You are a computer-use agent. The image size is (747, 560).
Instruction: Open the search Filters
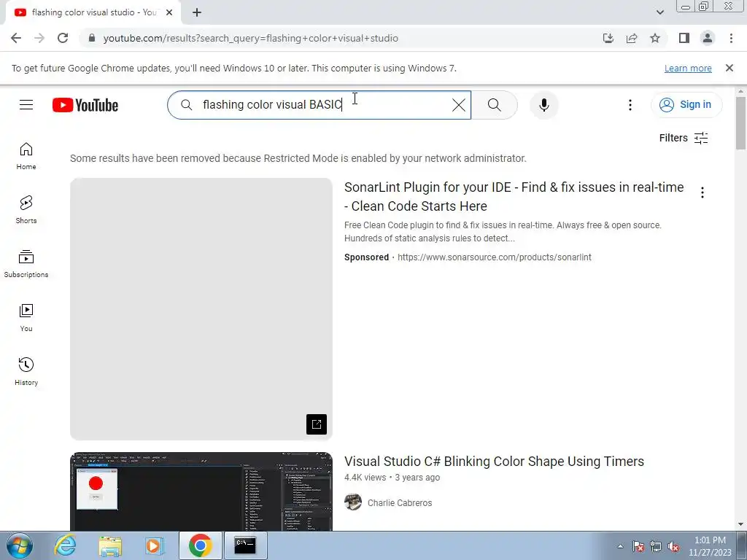coord(684,138)
